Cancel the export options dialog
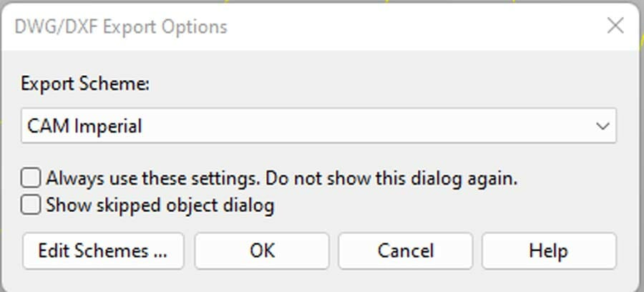The height and width of the screenshot is (292, 644). coord(405,250)
